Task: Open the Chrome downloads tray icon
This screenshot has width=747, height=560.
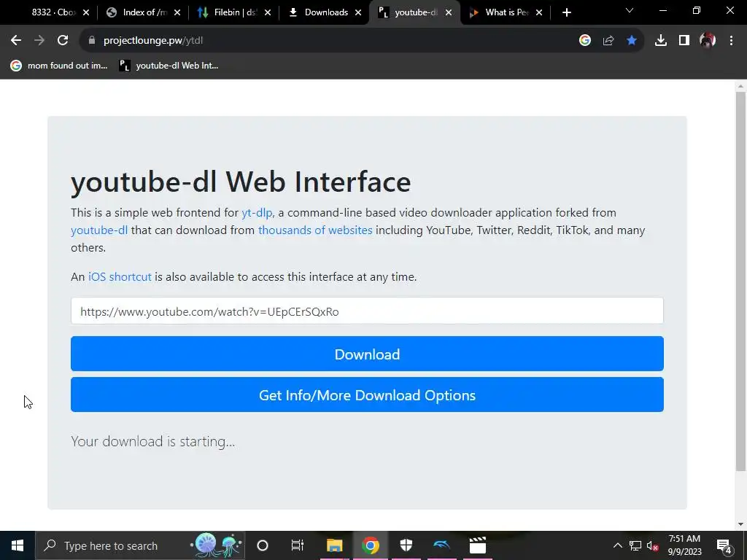Action: click(x=661, y=41)
